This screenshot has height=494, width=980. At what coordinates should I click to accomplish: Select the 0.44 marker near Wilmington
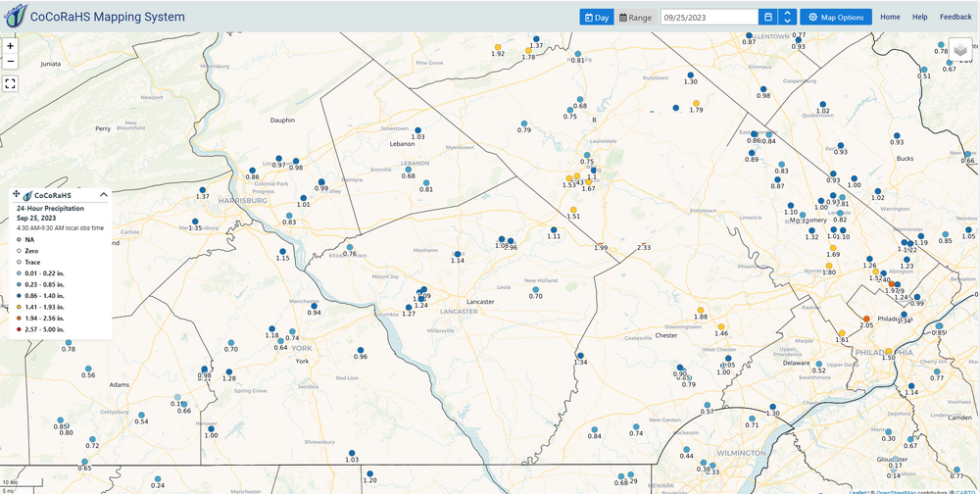tap(686, 449)
